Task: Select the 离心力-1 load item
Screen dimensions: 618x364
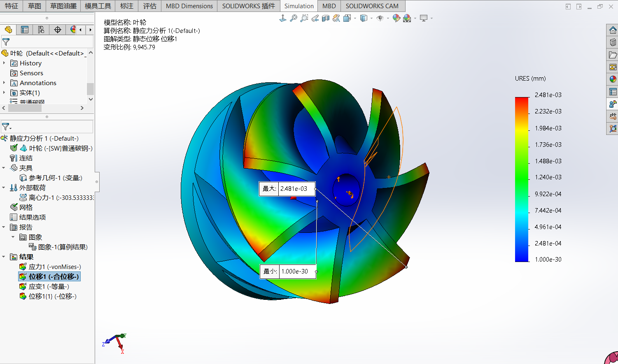Action: click(x=57, y=197)
